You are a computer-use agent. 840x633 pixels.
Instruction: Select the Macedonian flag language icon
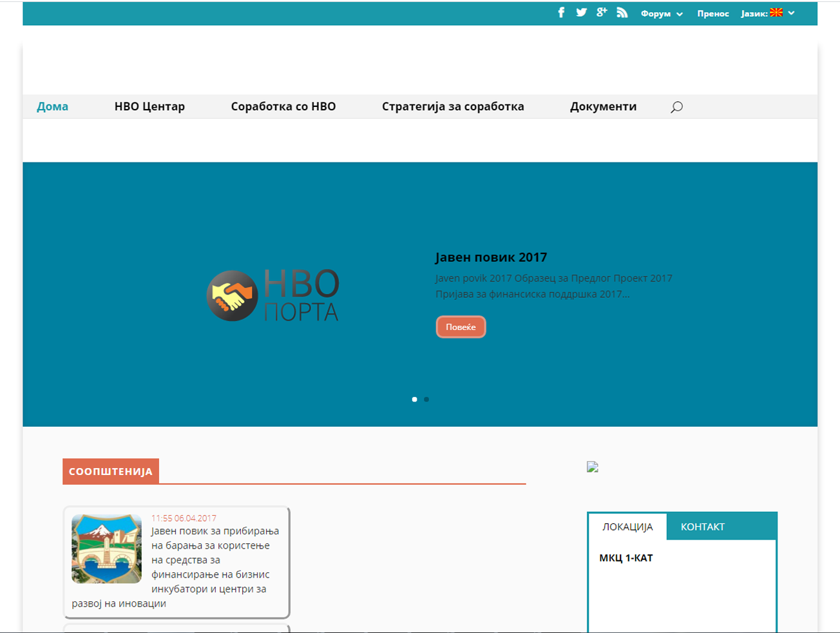click(x=776, y=13)
